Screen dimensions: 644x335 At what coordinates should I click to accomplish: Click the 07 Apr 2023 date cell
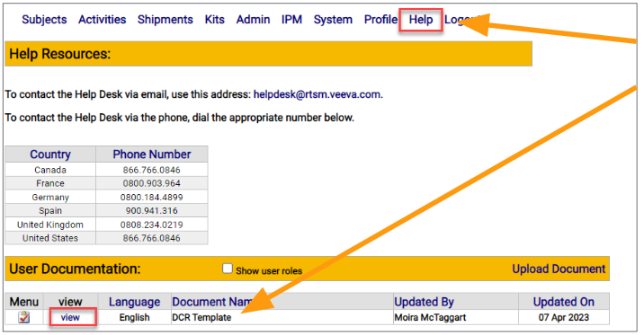563,317
